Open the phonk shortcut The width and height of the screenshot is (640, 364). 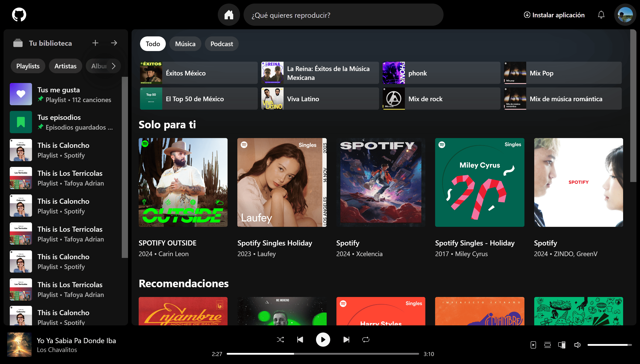click(x=441, y=73)
